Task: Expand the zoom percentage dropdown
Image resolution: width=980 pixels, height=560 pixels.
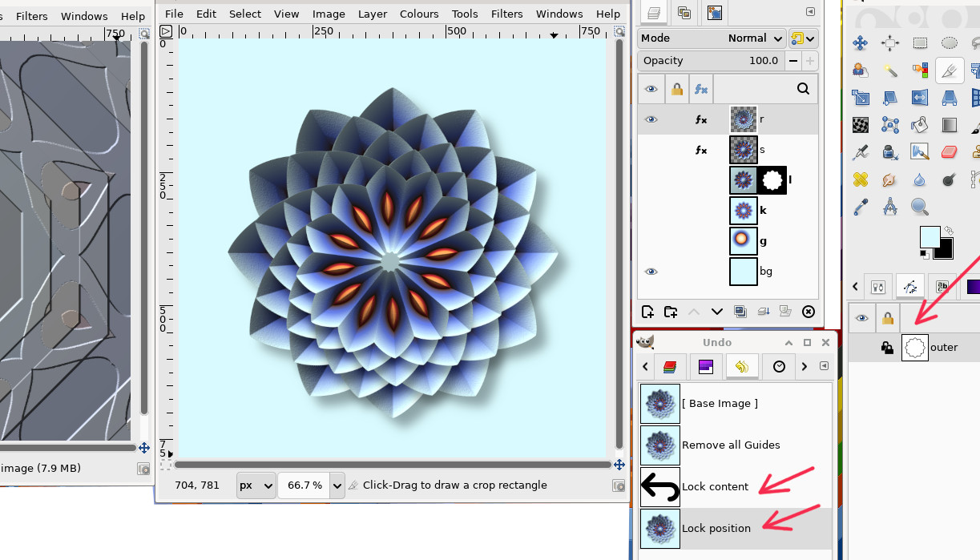Action: click(x=337, y=485)
